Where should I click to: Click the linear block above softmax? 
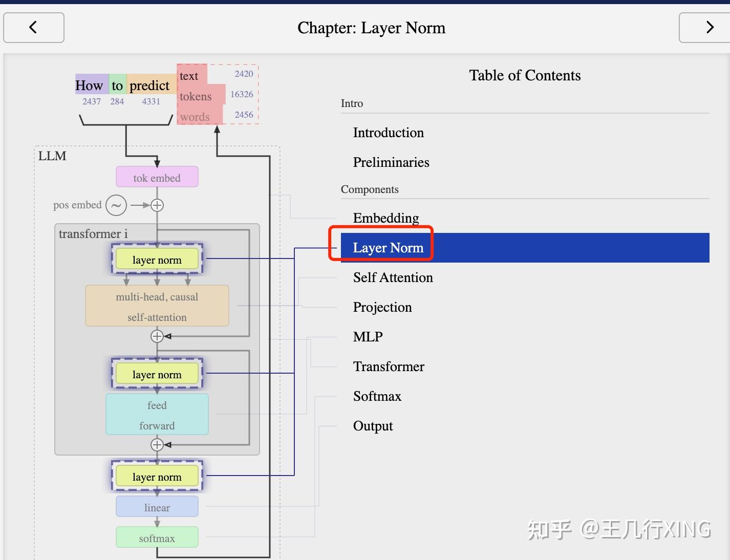click(157, 507)
